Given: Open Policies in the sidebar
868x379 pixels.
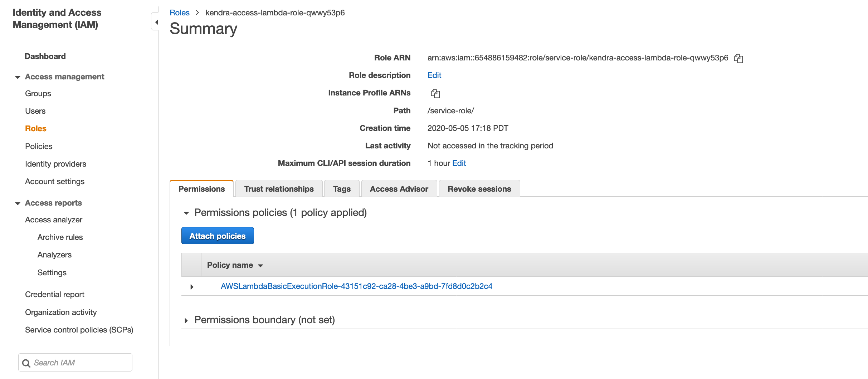Looking at the screenshot, I should pos(39,146).
